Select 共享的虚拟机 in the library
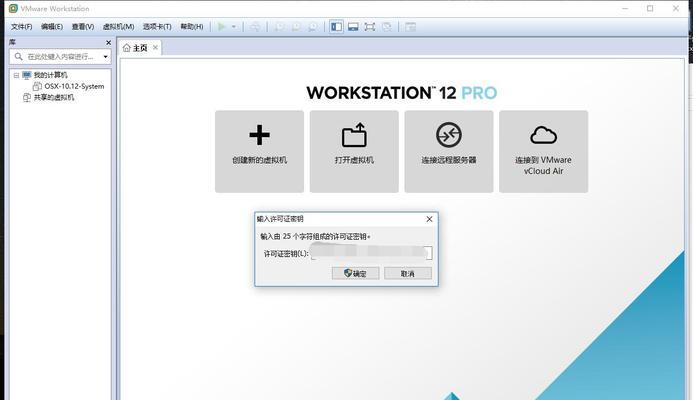 click(x=54, y=97)
